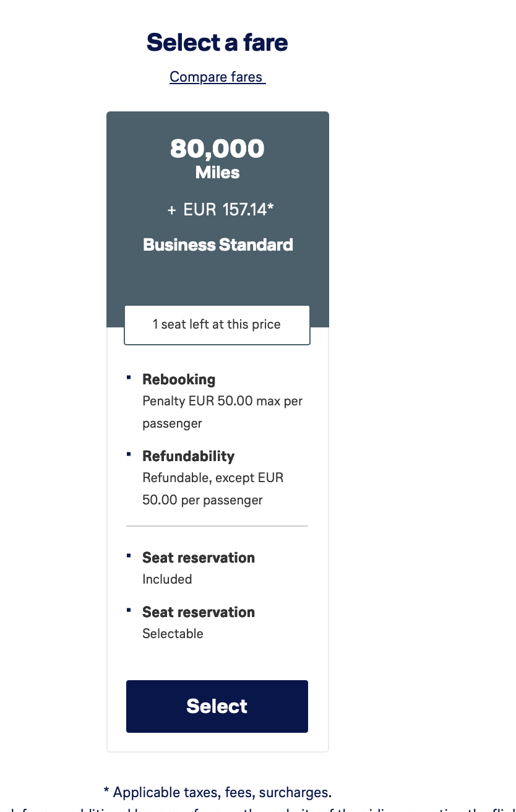
Task: Click the 80,000 miles price
Action: (217, 149)
